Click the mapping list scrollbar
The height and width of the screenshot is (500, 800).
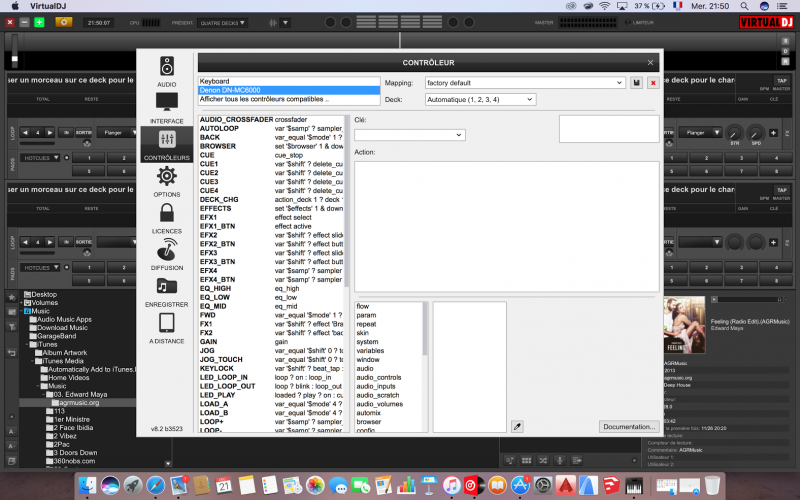tap(347, 202)
